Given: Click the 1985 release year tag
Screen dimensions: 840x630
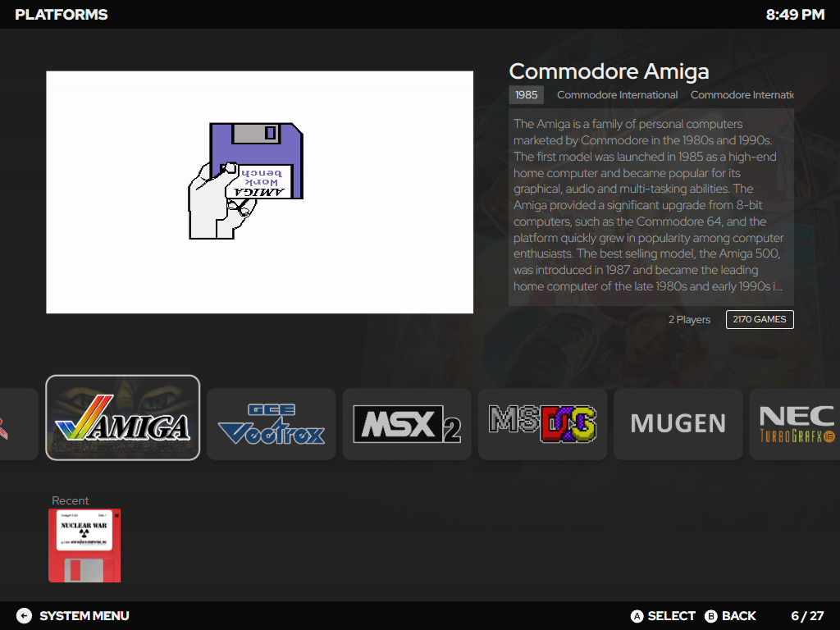Looking at the screenshot, I should click(x=526, y=95).
